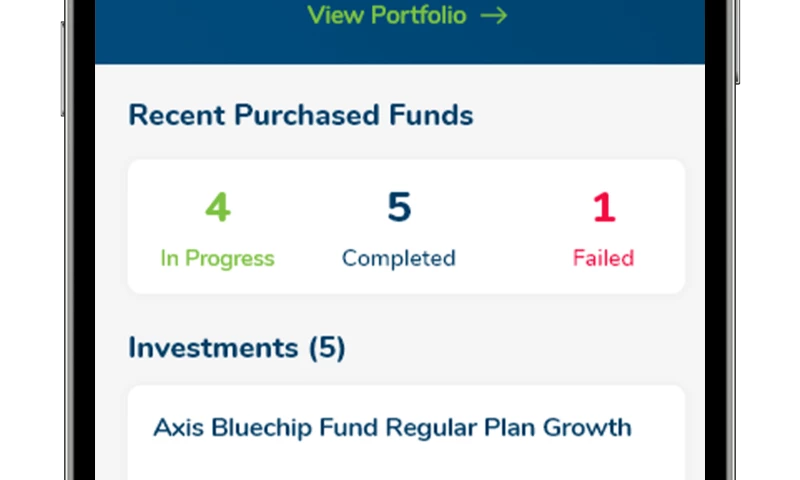
Task: Click the word Funds in the section title
Action: [x=431, y=115]
